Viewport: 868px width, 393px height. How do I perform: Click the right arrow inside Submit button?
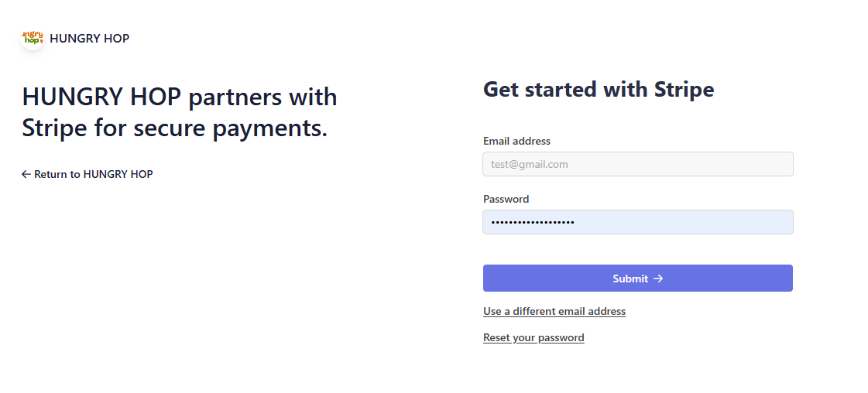(x=658, y=279)
